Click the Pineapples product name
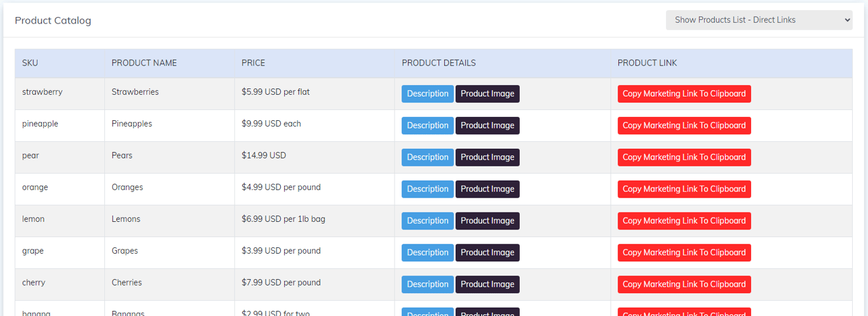This screenshot has width=868, height=316. click(x=132, y=124)
